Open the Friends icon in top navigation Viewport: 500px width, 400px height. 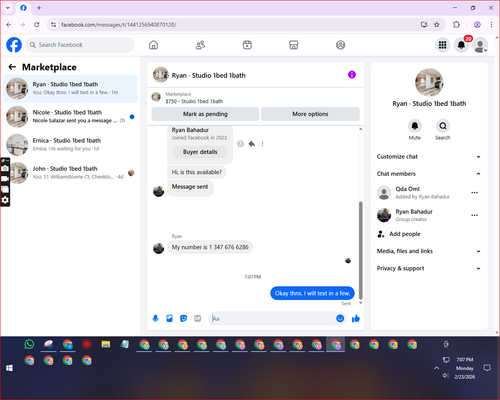200,45
